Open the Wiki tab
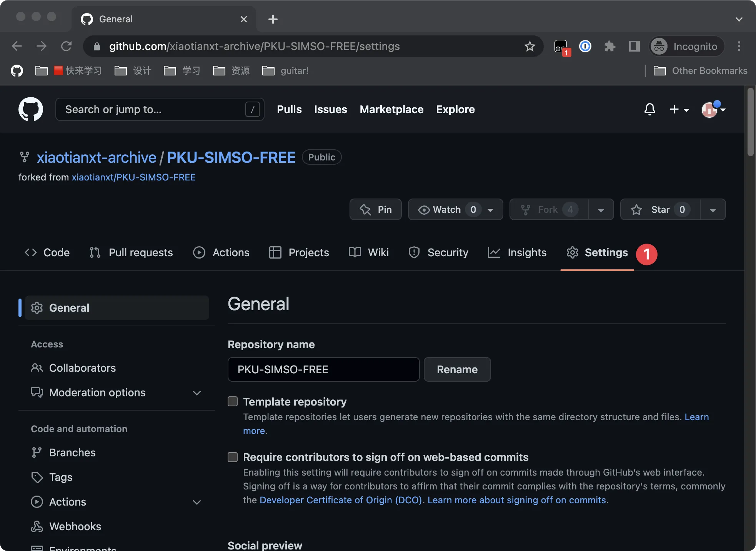The image size is (756, 551). [x=368, y=252]
